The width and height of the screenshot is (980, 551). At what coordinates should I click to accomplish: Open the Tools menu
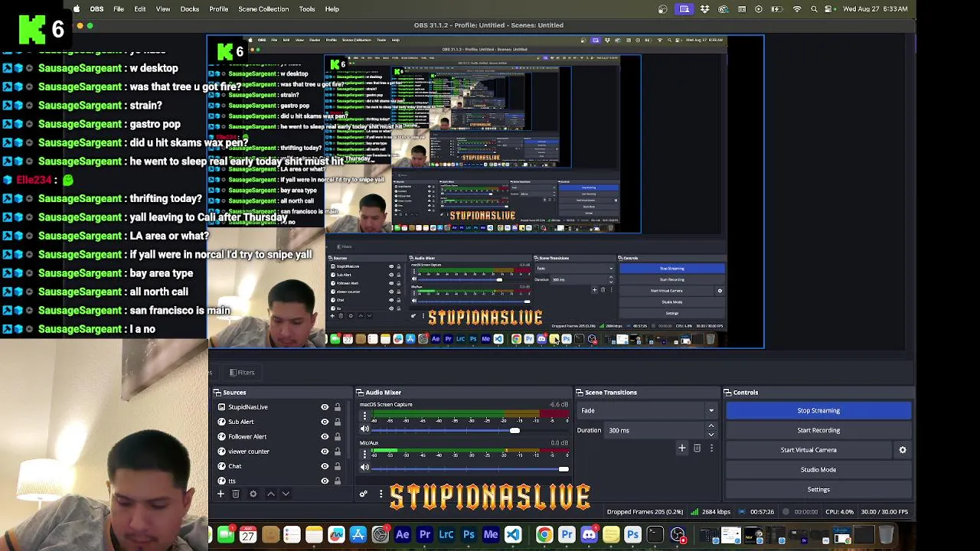(307, 9)
